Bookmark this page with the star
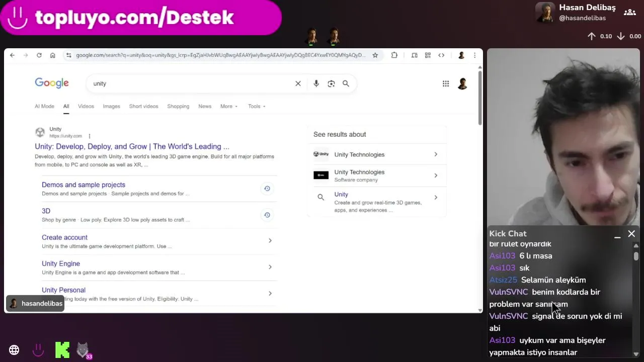Image resolution: width=644 pixels, height=362 pixels. pyautogui.click(x=375, y=55)
